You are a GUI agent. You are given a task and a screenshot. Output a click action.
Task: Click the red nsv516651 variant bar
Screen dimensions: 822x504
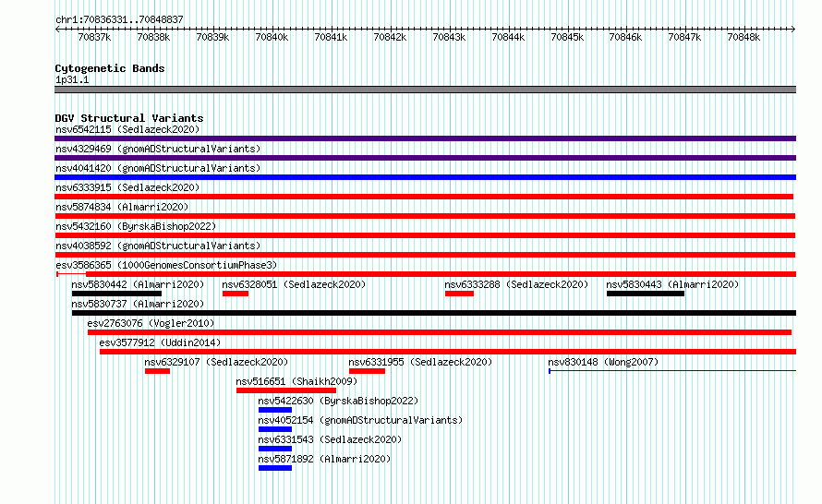(x=286, y=390)
